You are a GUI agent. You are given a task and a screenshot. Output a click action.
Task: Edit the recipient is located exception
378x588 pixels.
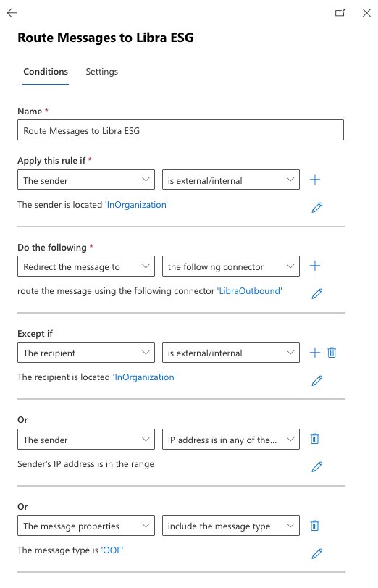(317, 381)
